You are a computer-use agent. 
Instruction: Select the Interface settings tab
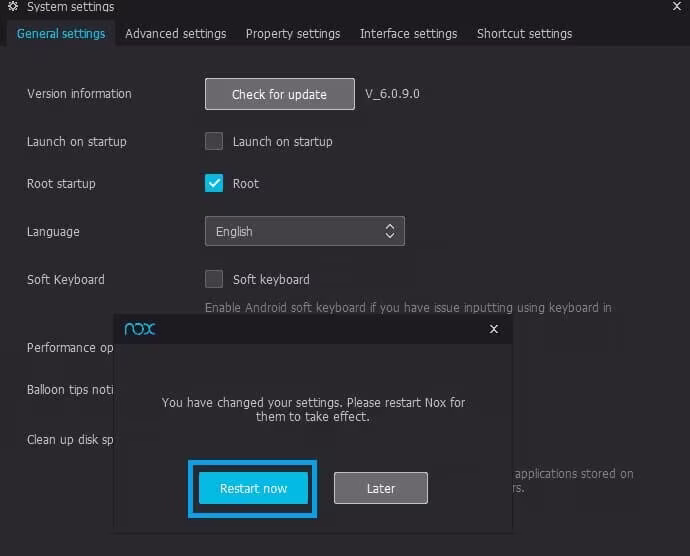[408, 33]
